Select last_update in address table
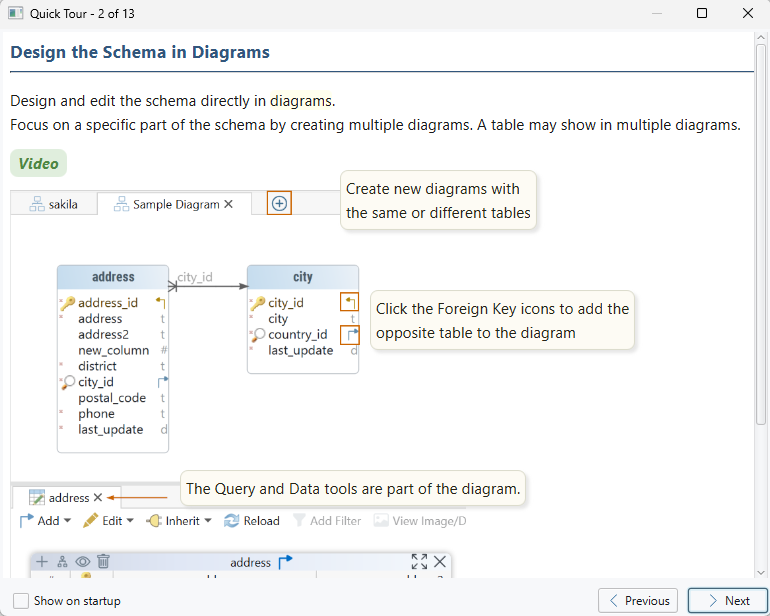The image size is (770, 616). (110, 429)
